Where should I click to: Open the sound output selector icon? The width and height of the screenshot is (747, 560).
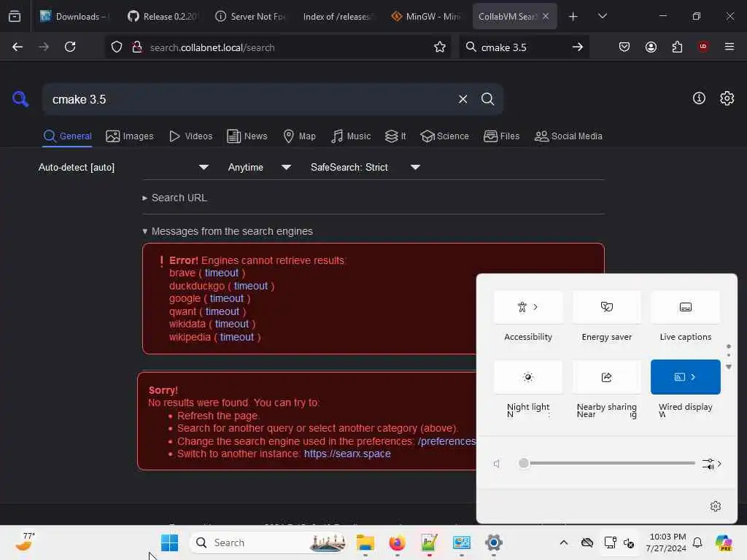pos(712,463)
